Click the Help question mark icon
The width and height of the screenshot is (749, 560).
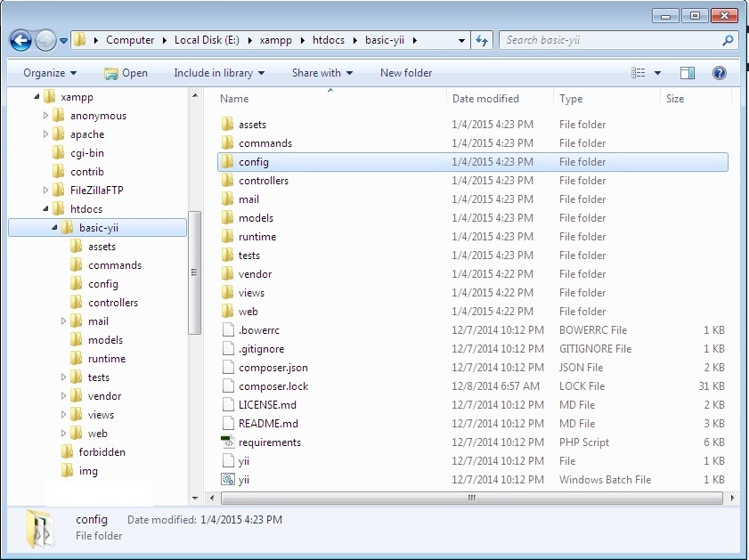tap(720, 72)
